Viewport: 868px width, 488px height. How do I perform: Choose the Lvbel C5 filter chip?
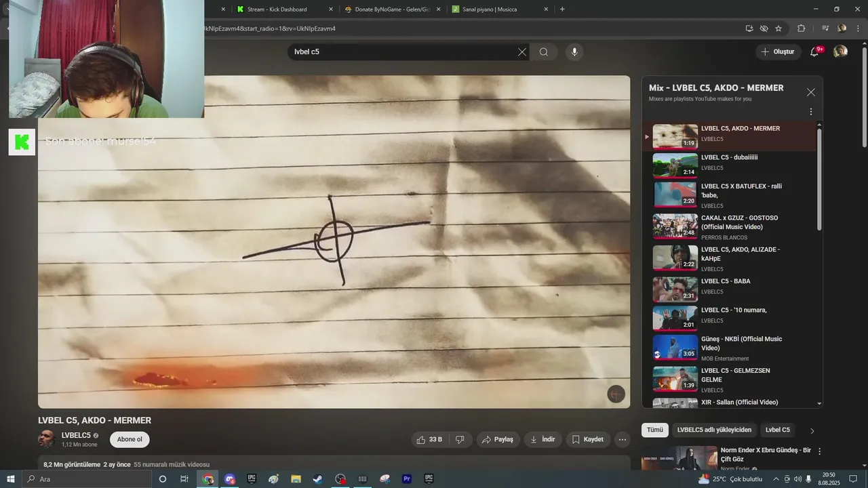[778, 430]
